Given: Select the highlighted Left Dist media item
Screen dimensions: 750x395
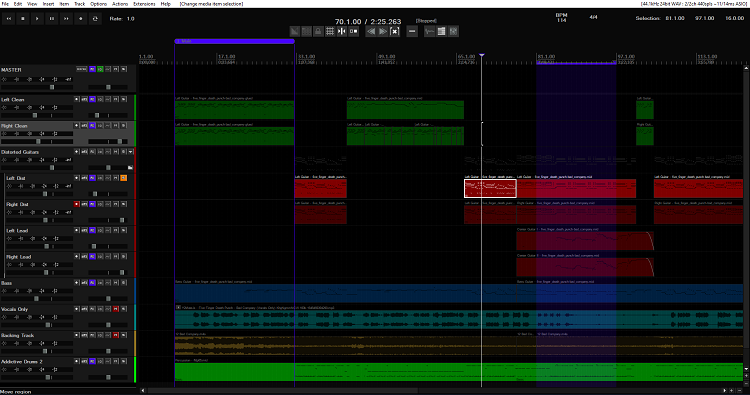Looking at the screenshot, I should 490,188.
